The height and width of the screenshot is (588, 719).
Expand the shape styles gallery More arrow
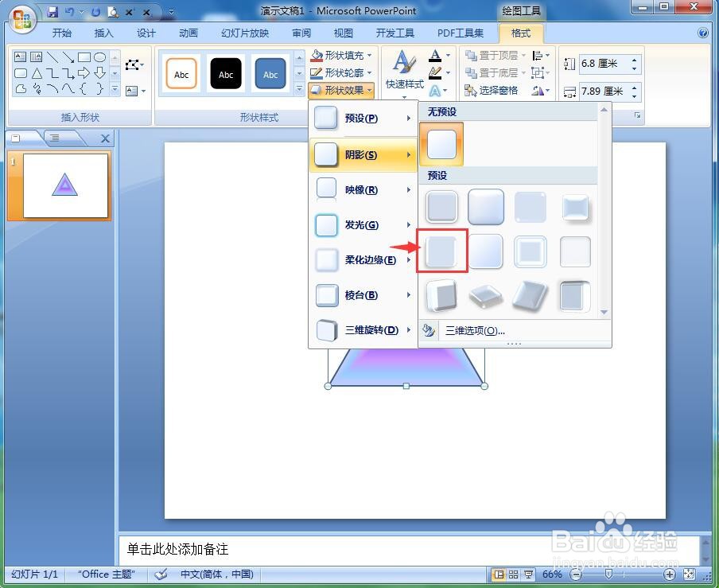(299, 89)
